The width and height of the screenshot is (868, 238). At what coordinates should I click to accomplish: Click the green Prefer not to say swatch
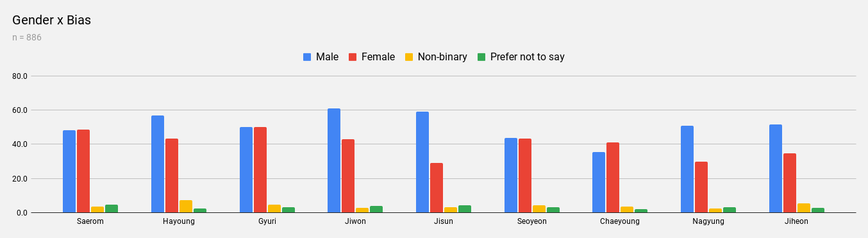pos(481,57)
